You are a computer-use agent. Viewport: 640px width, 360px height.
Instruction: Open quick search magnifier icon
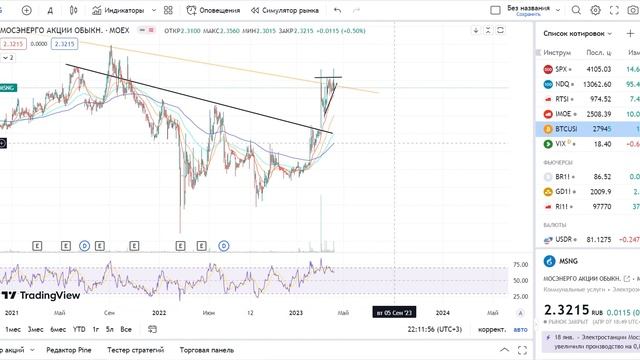coord(576,10)
